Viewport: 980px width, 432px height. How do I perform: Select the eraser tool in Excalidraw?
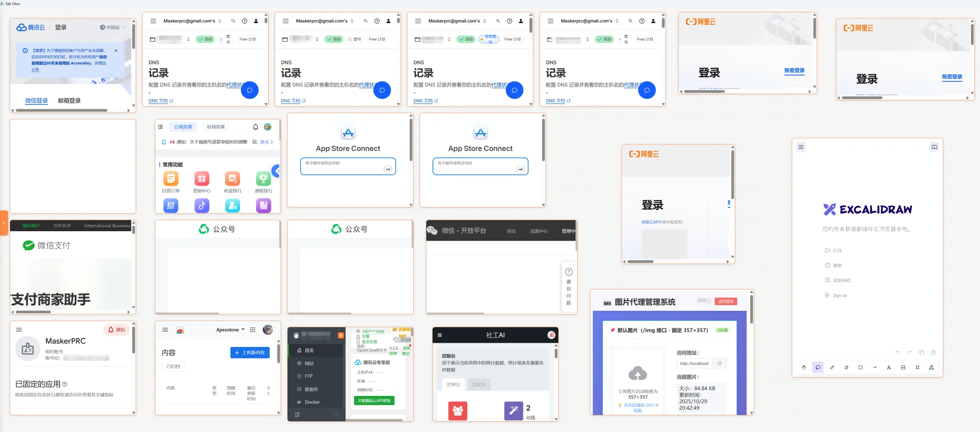846,367
